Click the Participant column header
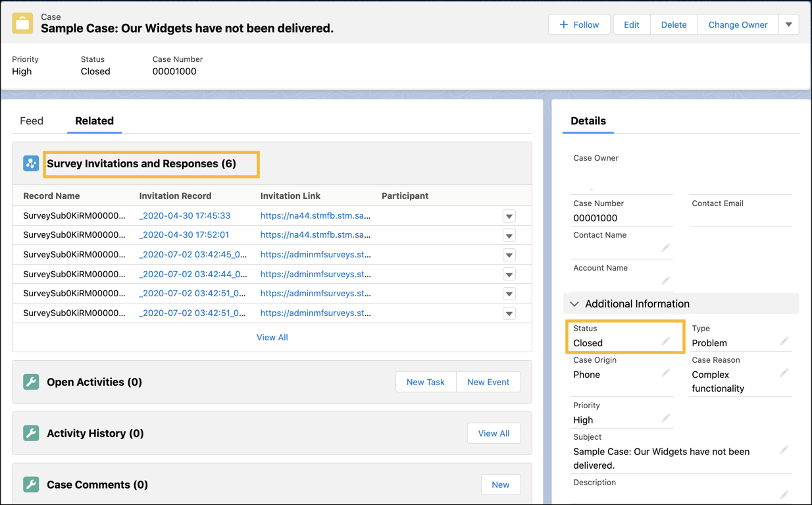The height and width of the screenshot is (505, 812). [405, 196]
